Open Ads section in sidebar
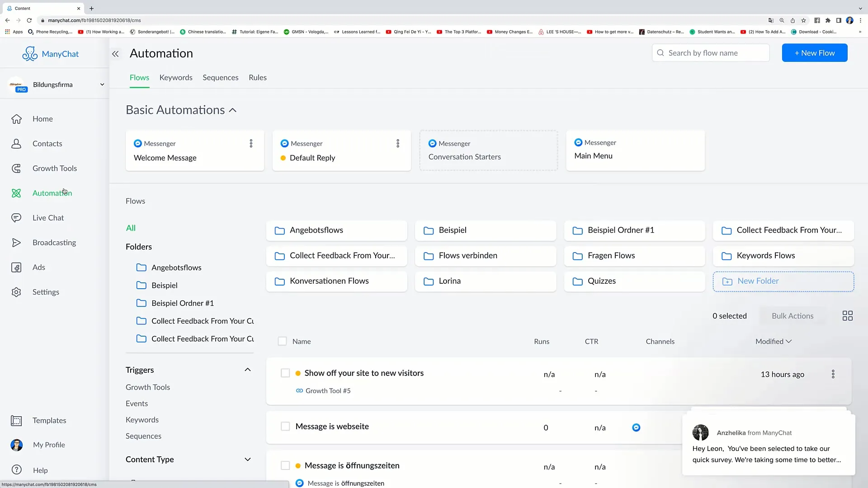This screenshot has height=488, width=868. (38, 267)
